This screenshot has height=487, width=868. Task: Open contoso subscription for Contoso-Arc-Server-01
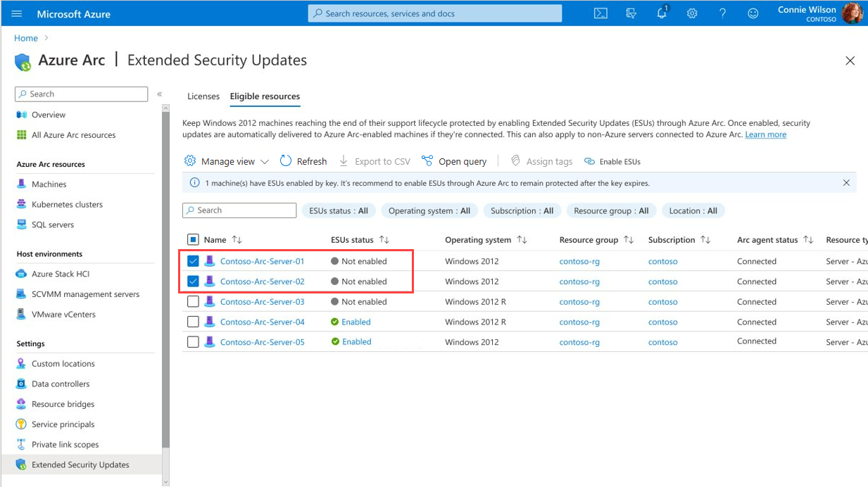[x=662, y=261]
